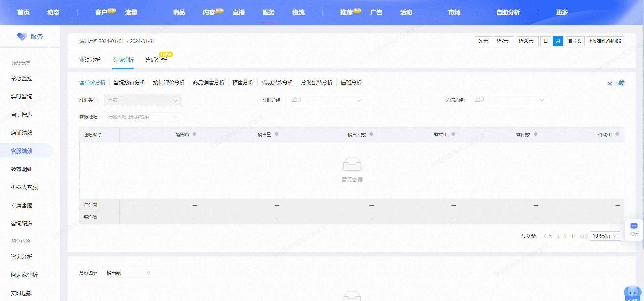Click the 过滤部分时间段 button
644x301 pixels.
[x=605, y=41]
